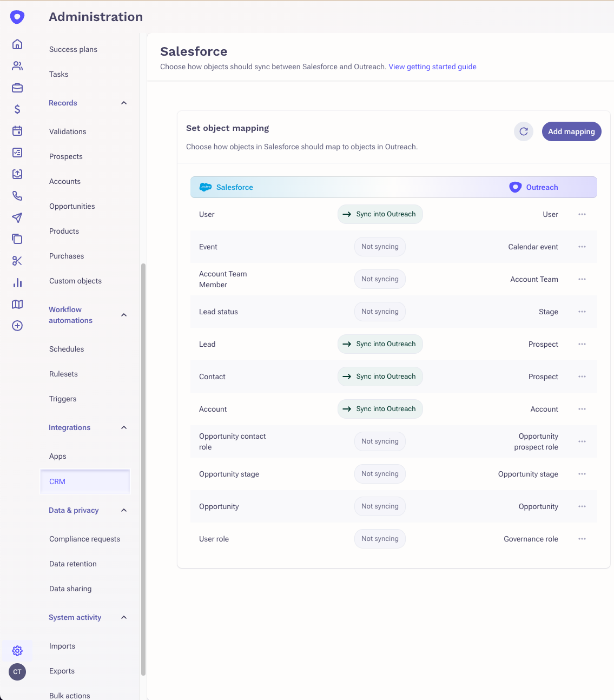Open Exports in the sidebar
This screenshot has height=700, width=614.
pos(62,671)
